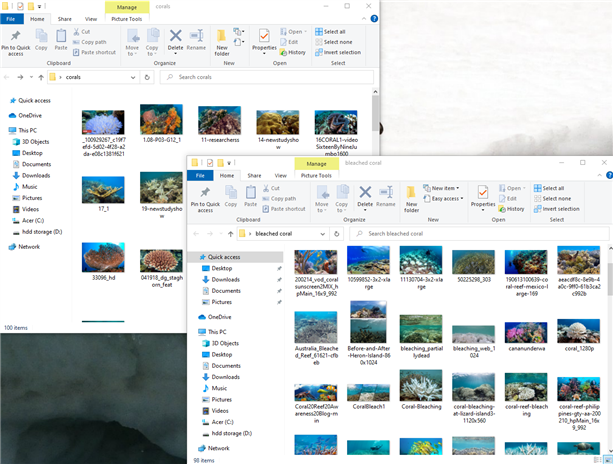
Task: Click New folder in bleached coral window
Action: click(411, 199)
